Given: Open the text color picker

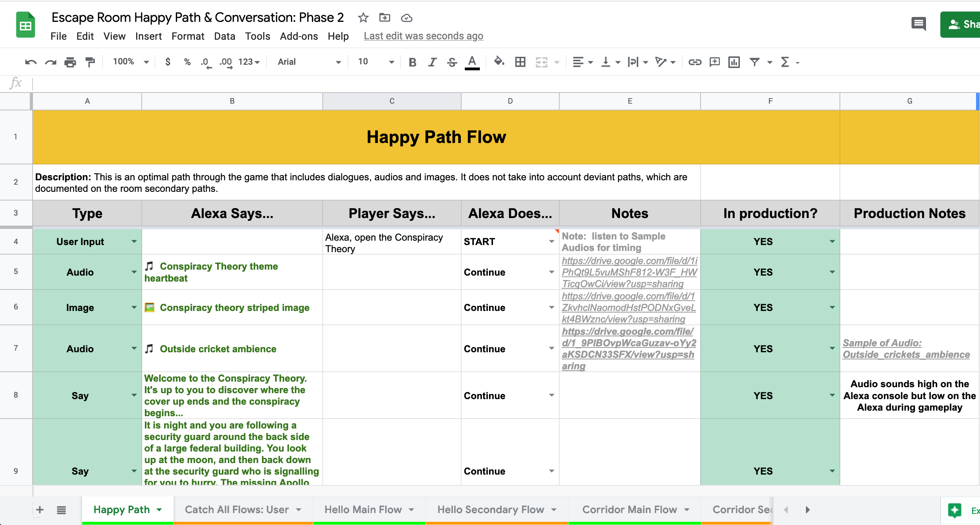Looking at the screenshot, I should (x=472, y=62).
